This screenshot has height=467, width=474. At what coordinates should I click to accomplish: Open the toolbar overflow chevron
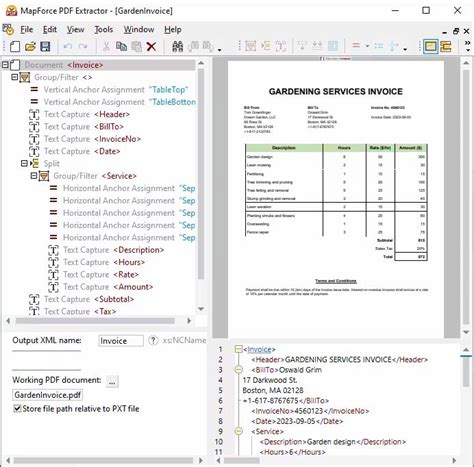click(x=468, y=46)
